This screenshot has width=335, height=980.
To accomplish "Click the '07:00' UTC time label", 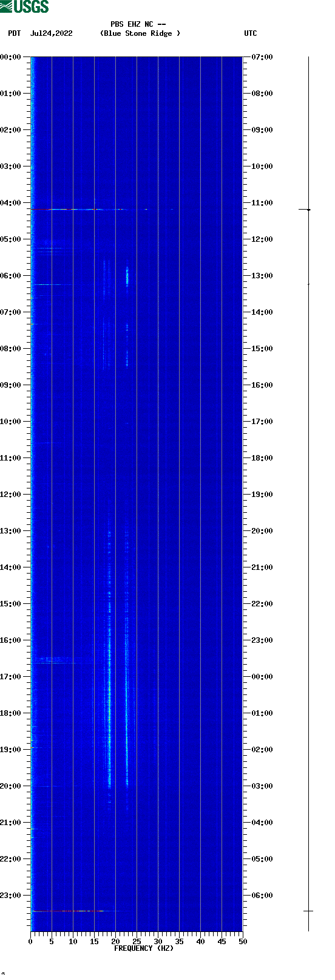I will click(262, 57).
